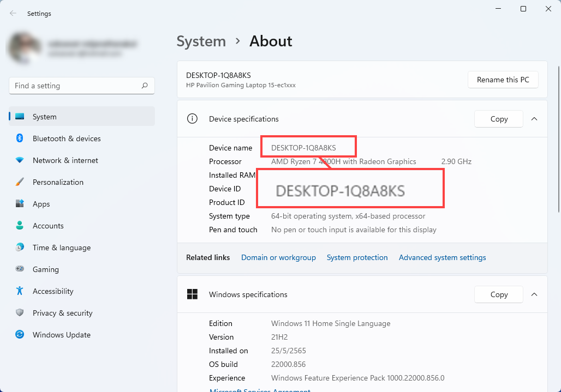Select Privacy & security

click(x=82, y=312)
